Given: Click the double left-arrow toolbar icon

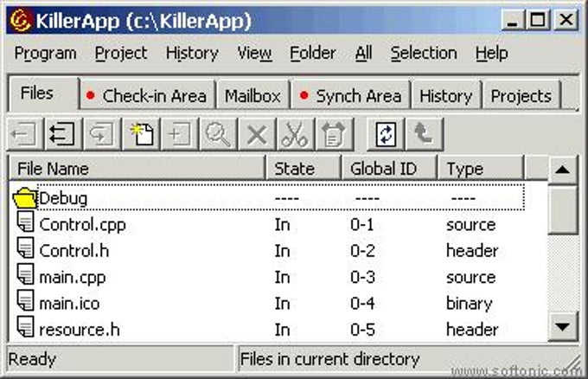Looking at the screenshot, I should click(63, 134).
